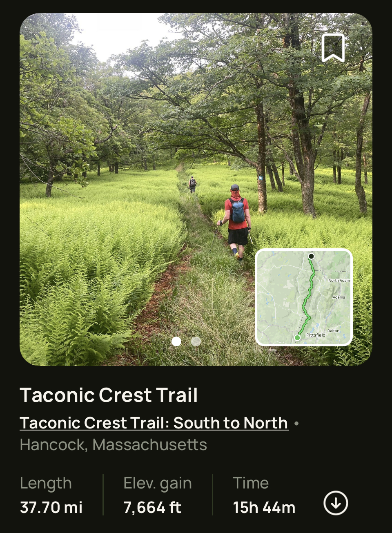This screenshot has height=533, width=392.
Task: Open the trail map thumbnail
Action: [304, 297]
